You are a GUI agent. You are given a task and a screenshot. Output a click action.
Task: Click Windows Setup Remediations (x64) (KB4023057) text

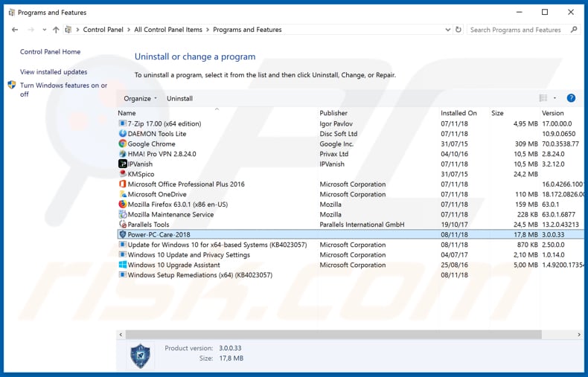[x=200, y=274]
